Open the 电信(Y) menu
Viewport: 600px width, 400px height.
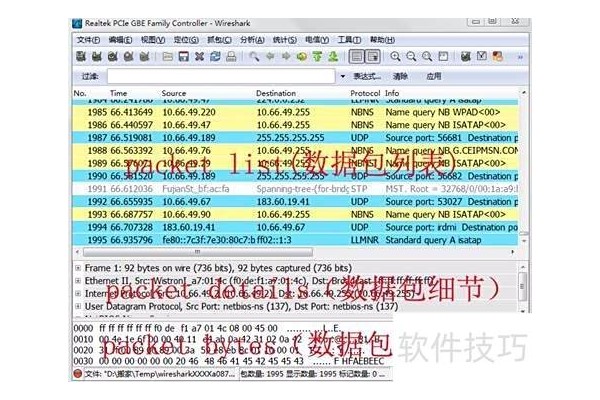pyautogui.click(x=317, y=40)
